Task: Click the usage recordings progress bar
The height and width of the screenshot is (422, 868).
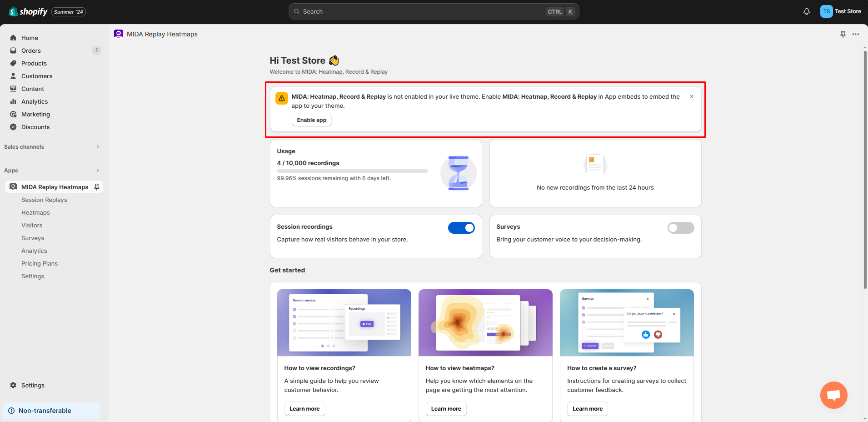Action: pos(352,171)
